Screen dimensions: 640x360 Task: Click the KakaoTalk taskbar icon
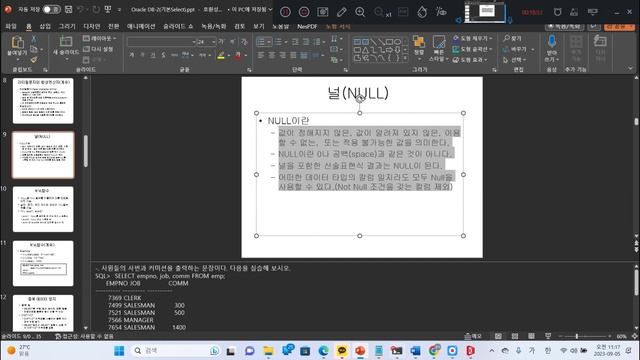(x=342, y=351)
